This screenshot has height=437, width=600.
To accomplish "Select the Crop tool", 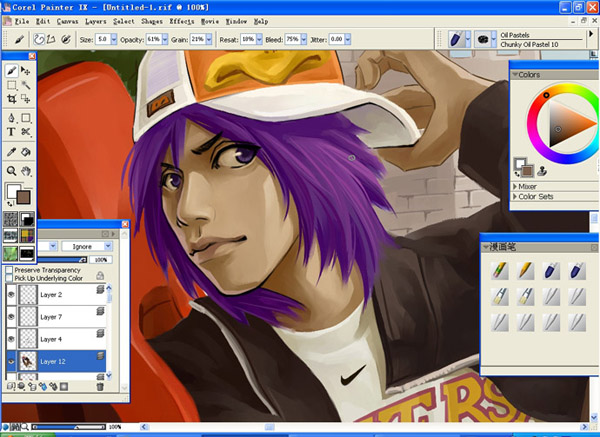I will pyautogui.click(x=11, y=101).
